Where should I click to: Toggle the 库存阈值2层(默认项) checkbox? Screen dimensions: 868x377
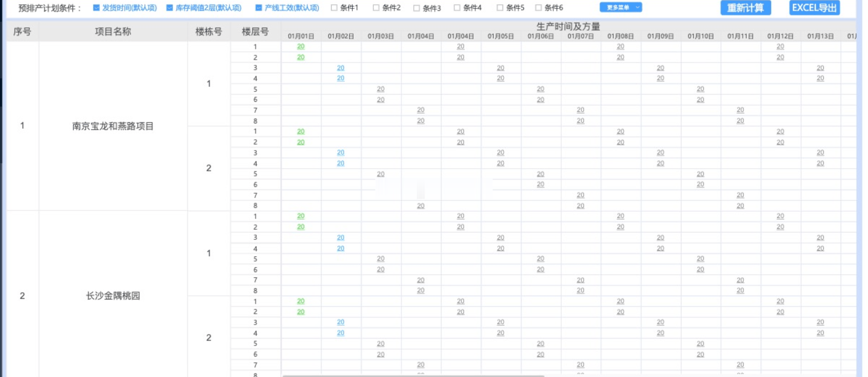170,8
